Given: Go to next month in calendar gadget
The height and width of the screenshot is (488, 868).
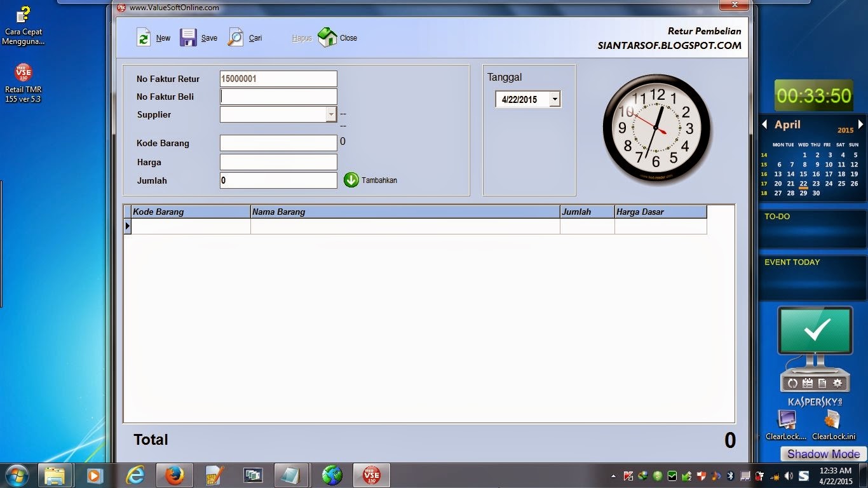Looking at the screenshot, I should click(860, 125).
